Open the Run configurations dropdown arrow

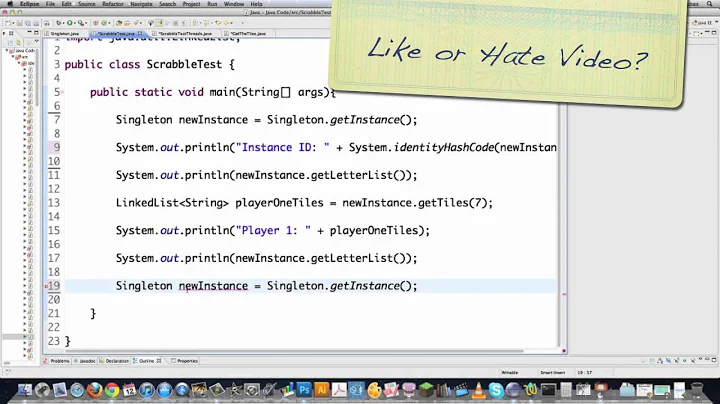click(74, 23)
